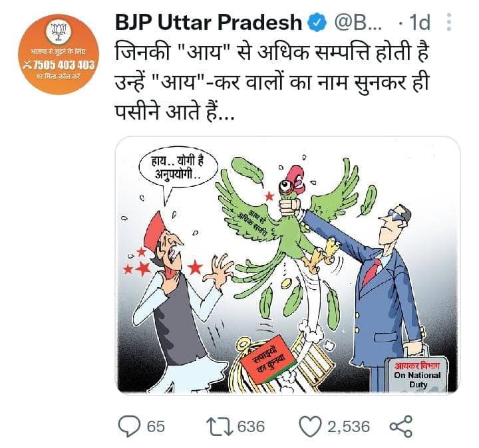The height and width of the screenshot is (448, 479).
Task: Click the 7505 403 403 phone number
Action: (59, 65)
